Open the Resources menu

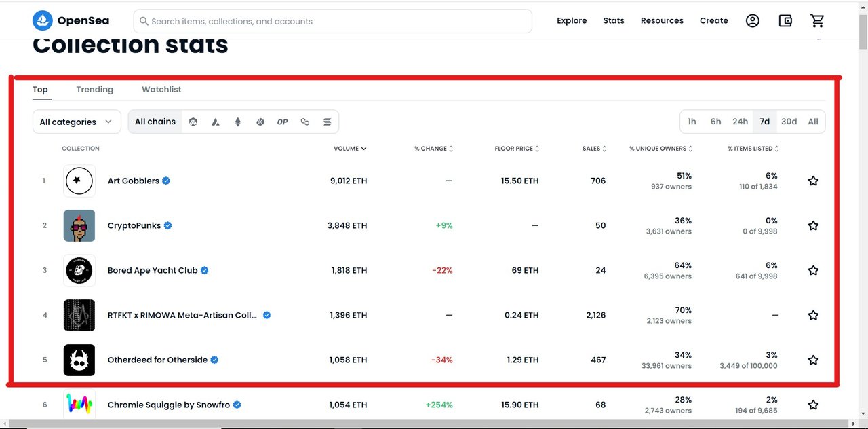pos(662,21)
